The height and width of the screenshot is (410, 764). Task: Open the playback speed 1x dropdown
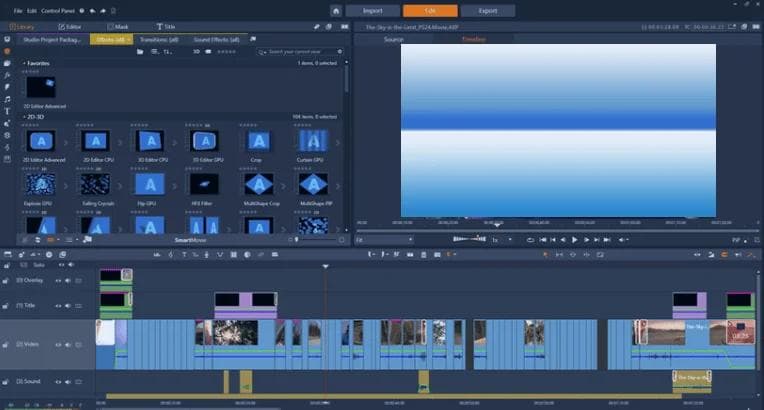click(510, 240)
